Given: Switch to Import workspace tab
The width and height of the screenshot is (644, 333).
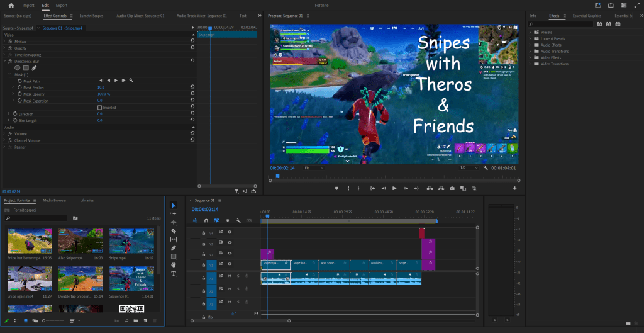Looking at the screenshot, I should click(x=28, y=5).
